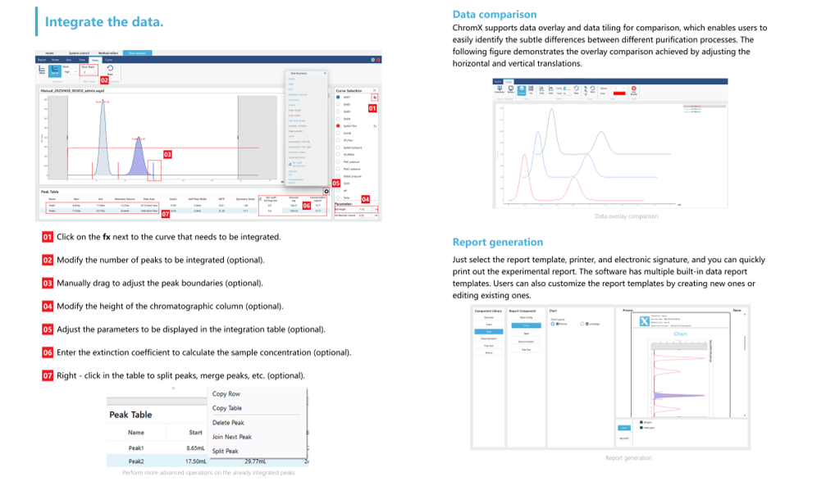Click the peak count spinner field
This screenshot has width=835, height=504.
pyautogui.click(x=89, y=72)
